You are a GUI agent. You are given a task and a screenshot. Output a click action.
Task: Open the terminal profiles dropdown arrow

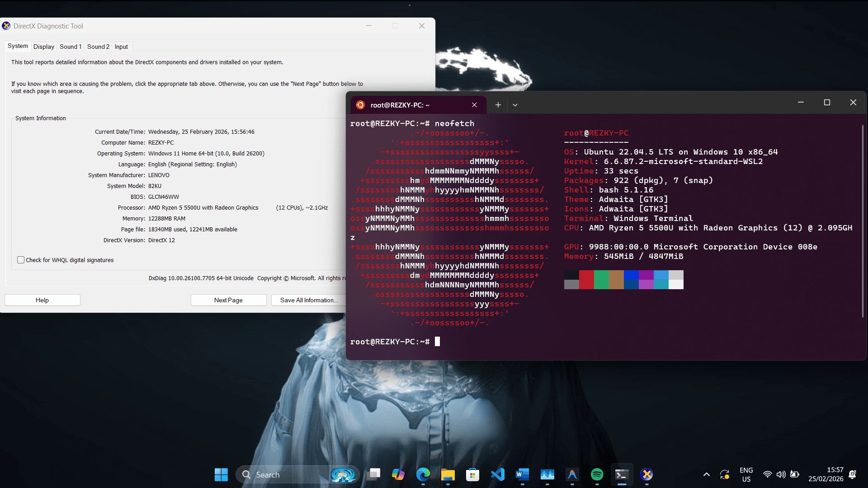click(515, 105)
